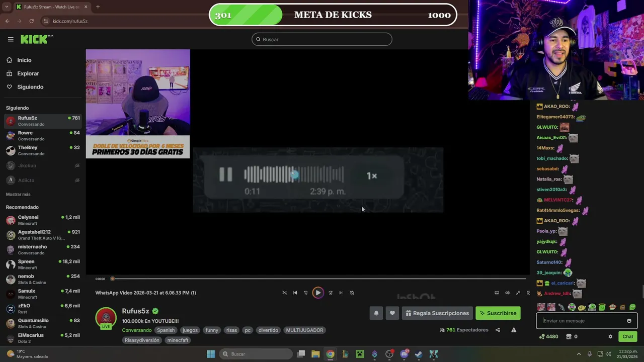The width and height of the screenshot is (644, 362).
Task: Open the Kick hamburger menu
Action: [11, 39]
